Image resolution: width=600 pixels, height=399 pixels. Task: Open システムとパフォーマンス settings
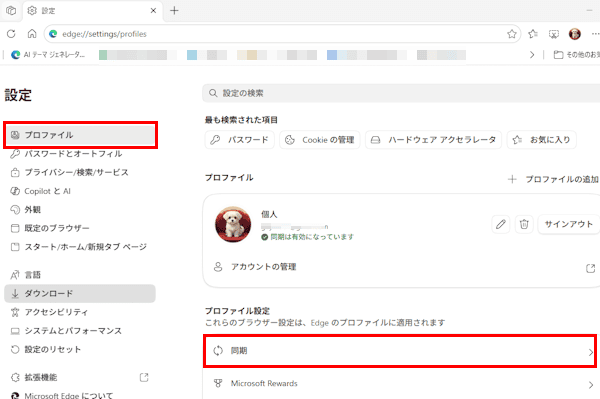(x=80, y=331)
